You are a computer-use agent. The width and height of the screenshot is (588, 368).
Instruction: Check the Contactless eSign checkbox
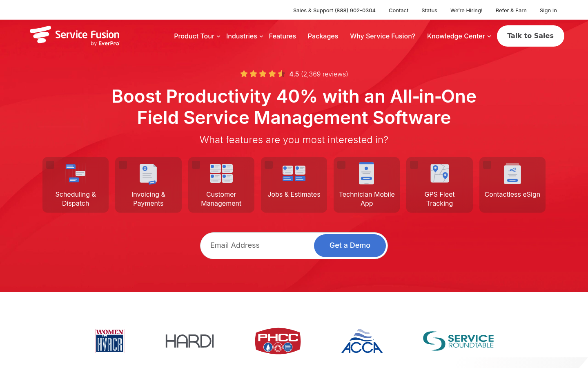(x=487, y=164)
